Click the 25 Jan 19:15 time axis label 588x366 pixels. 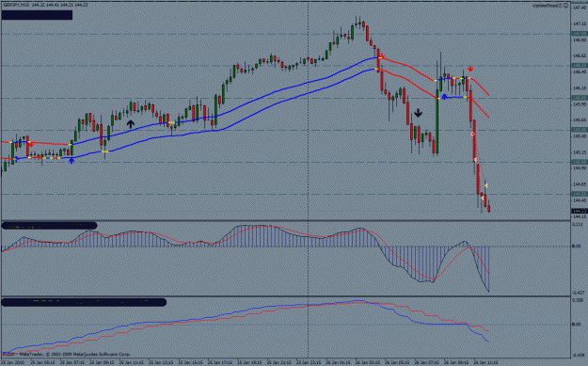(249, 362)
